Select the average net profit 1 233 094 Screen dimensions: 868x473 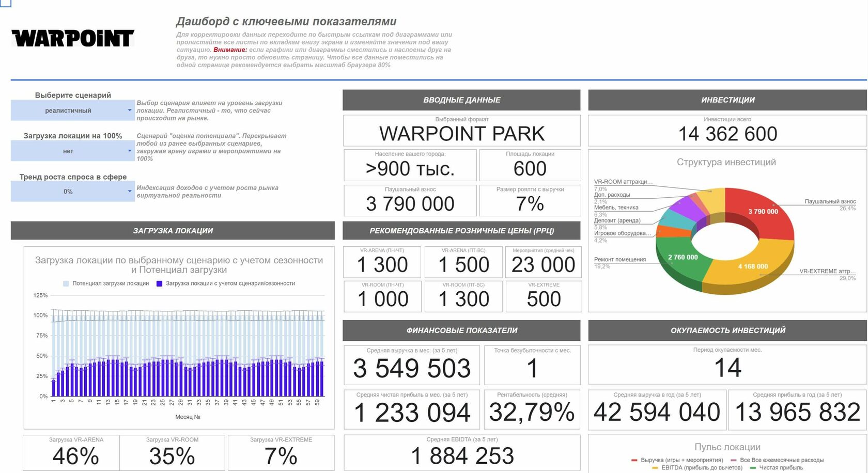pos(412,413)
